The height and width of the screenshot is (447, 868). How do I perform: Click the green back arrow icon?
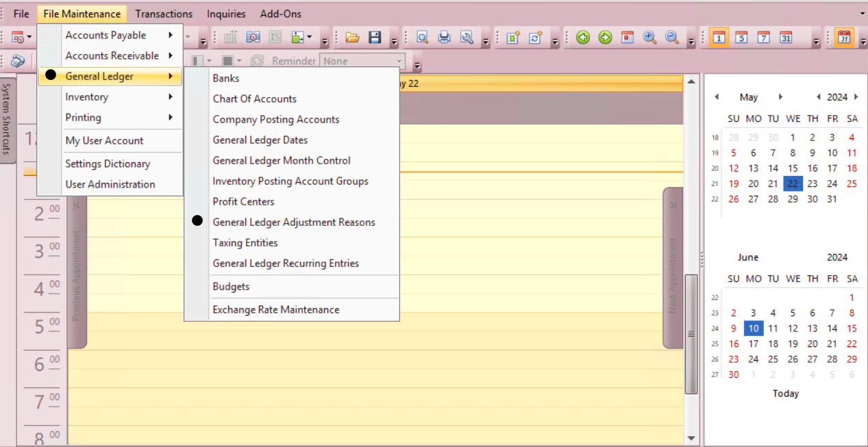click(x=583, y=38)
